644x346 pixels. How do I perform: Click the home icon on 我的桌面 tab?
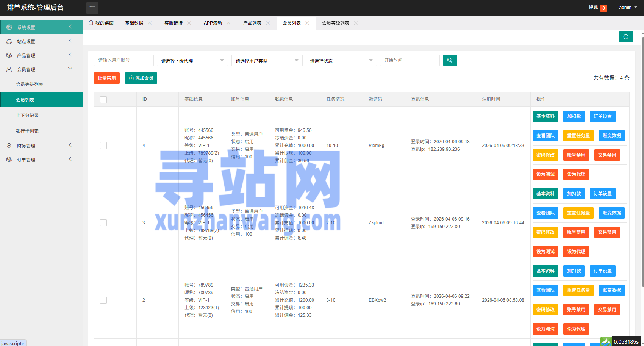(x=91, y=23)
